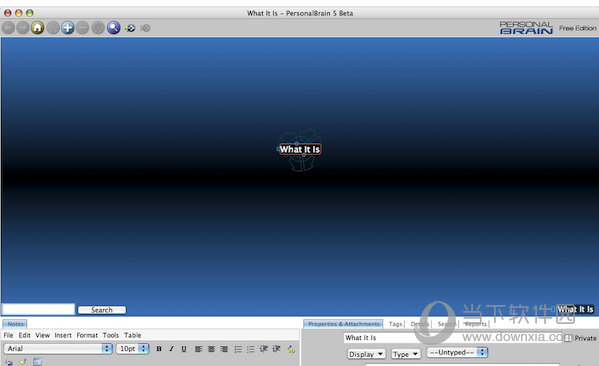Image resolution: width=599 pixels, height=366 pixels.
Task: Toggle underline formatting in Notes
Action: point(184,349)
